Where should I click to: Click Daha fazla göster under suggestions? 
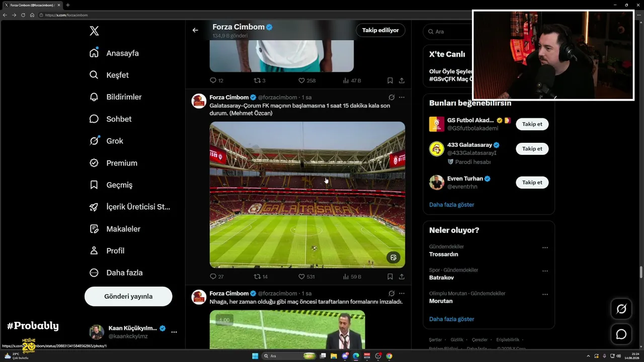point(452,205)
